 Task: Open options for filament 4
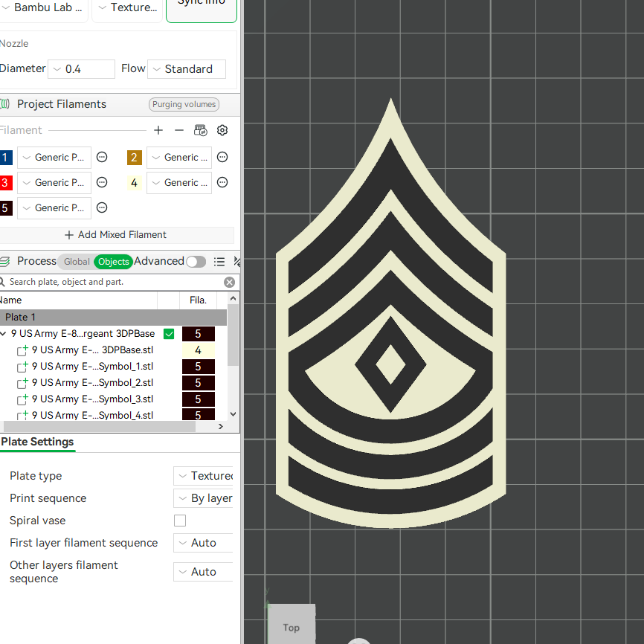(222, 182)
